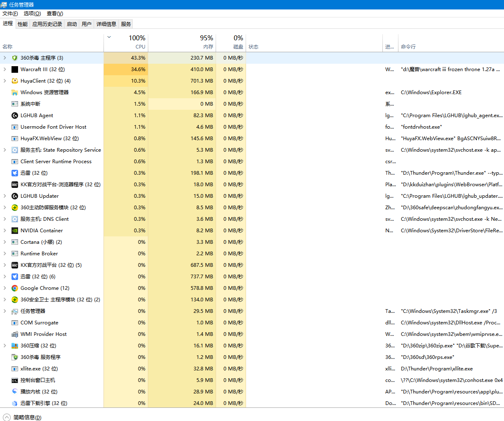Click the HuyaFX.WebView process icon

coord(15,139)
